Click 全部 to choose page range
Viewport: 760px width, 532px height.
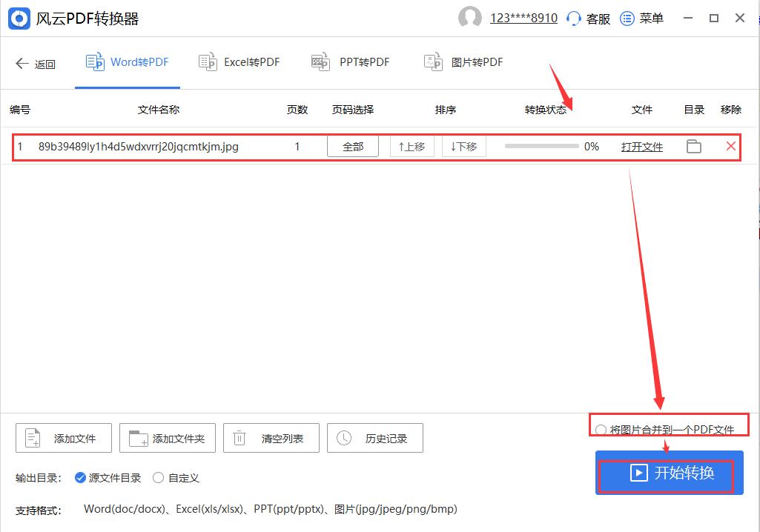coord(353,146)
